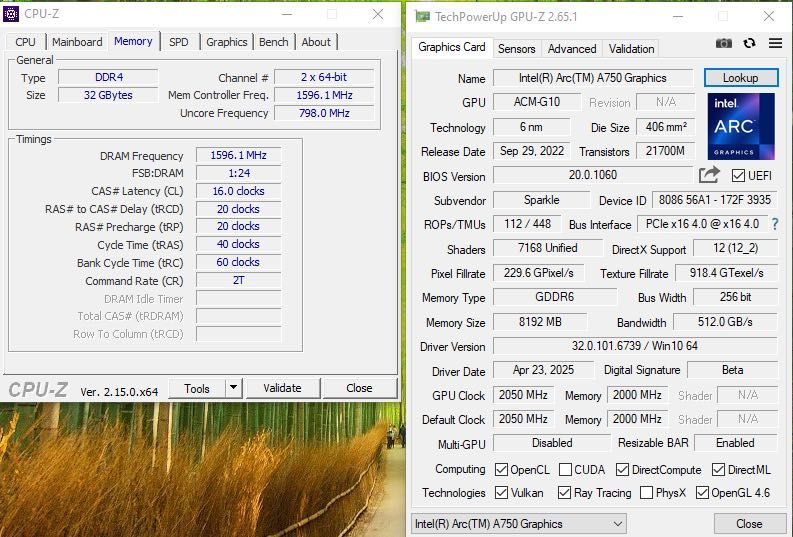
Task: Click the GPU field ACM-G10
Action: tap(537, 102)
